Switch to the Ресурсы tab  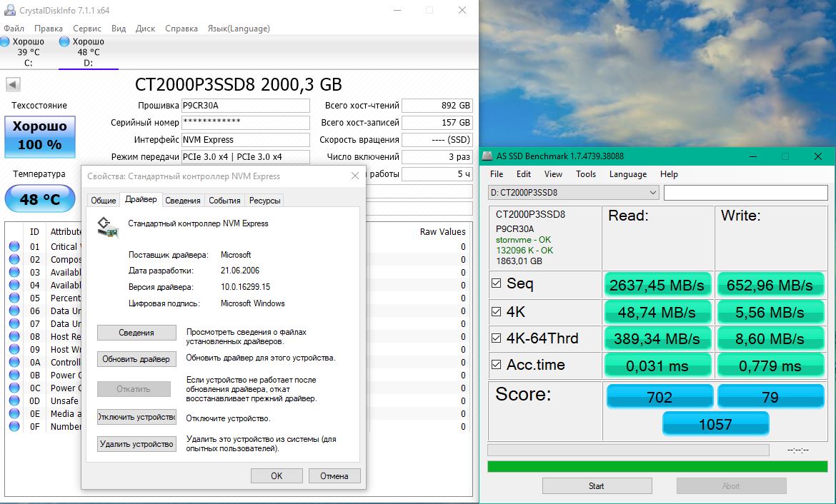264,201
